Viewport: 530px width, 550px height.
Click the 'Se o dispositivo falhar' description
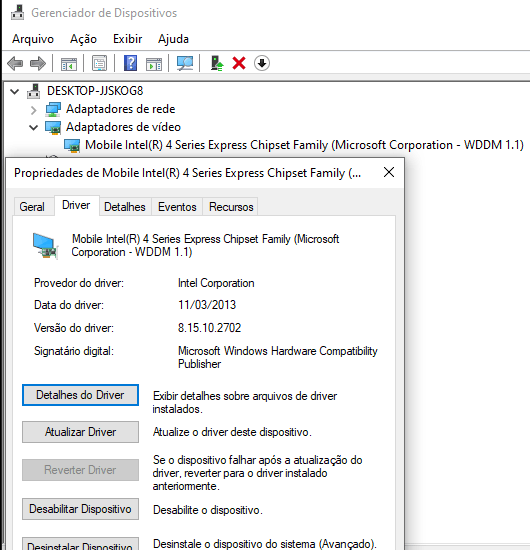257,473
